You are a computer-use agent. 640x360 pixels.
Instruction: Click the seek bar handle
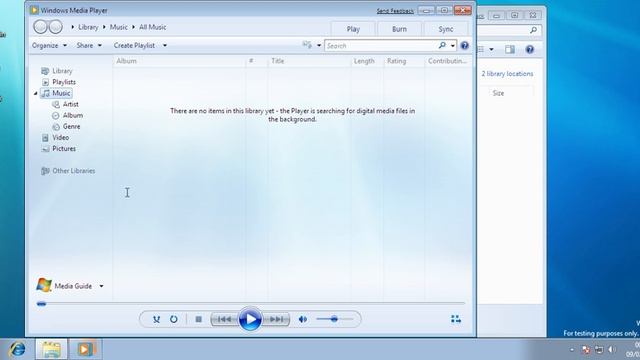click(x=41, y=304)
